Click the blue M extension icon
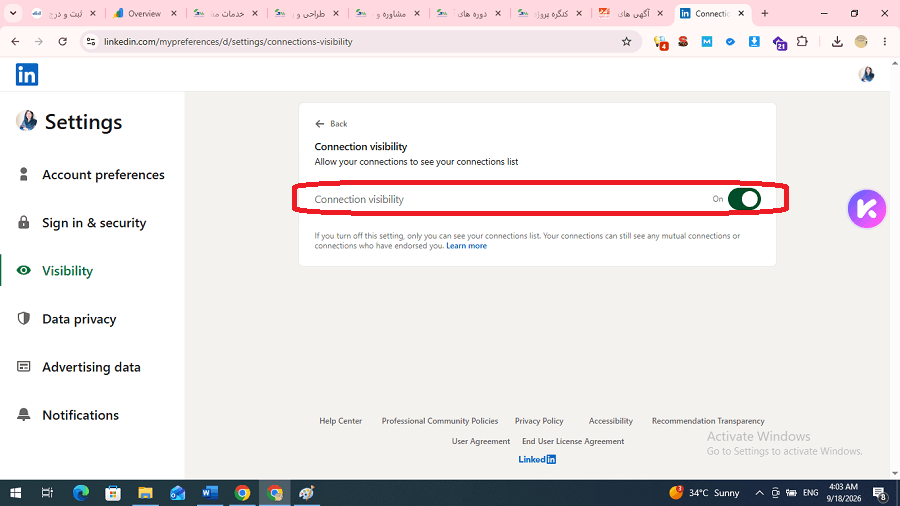The width and height of the screenshot is (900, 506). click(x=707, y=41)
